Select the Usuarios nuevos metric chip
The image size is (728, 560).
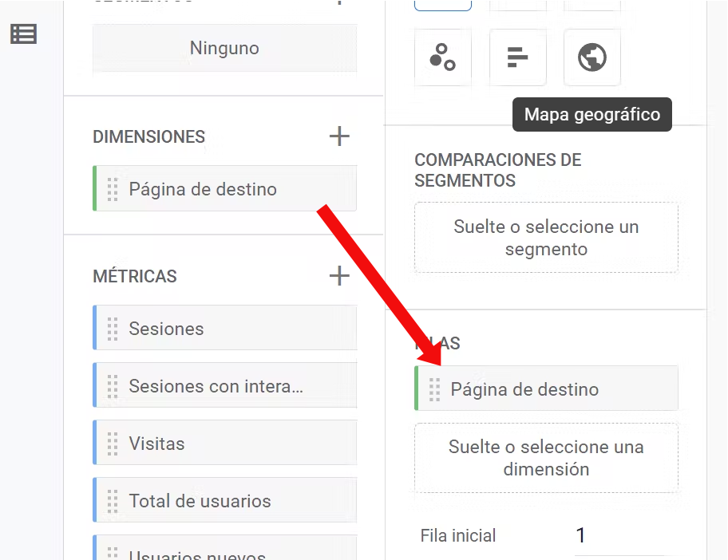point(225,548)
